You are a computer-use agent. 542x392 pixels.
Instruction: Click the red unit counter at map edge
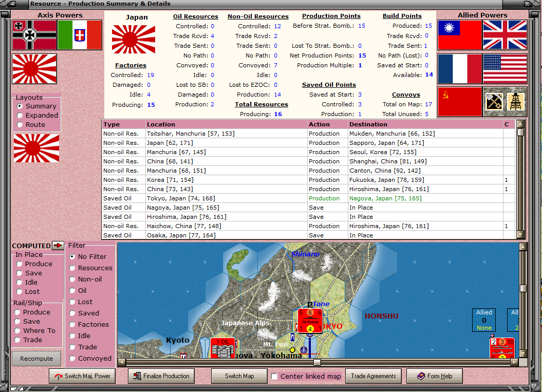tap(502, 348)
